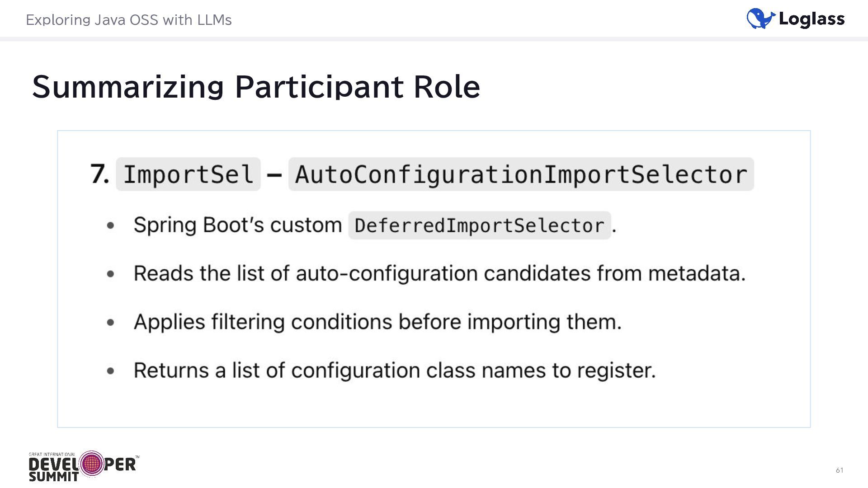Image resolution: width=868 pixels, height=488 pixels.
Task: Click the slide page number 61
Action: coord(839,470)
